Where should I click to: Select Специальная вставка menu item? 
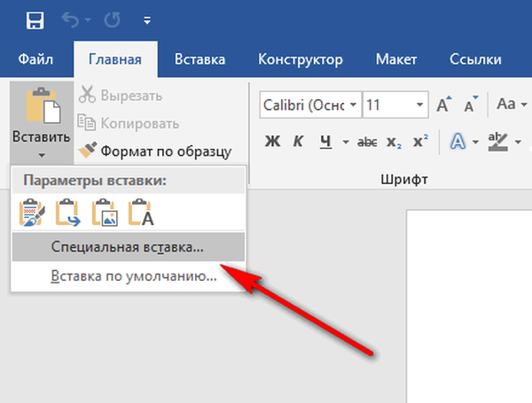127,247
